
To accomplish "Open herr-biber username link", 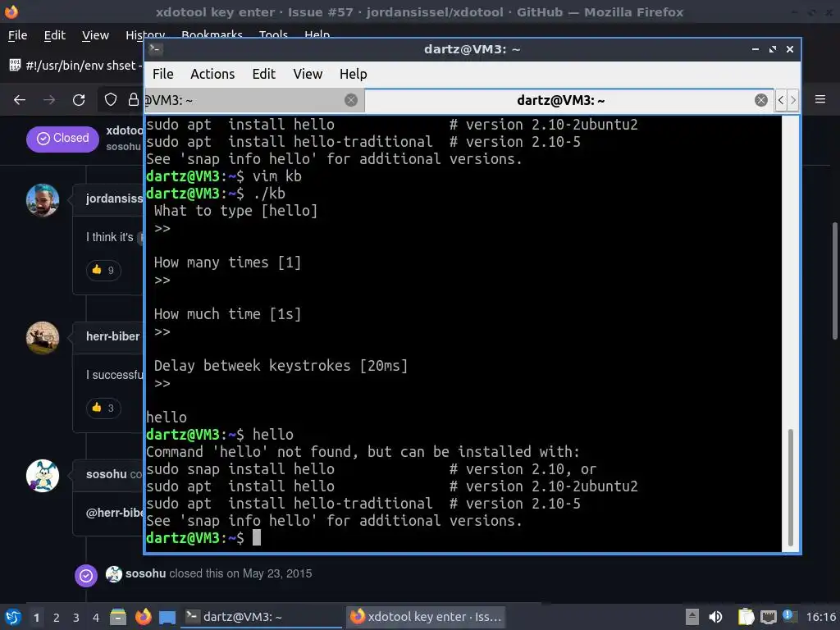I will pos(112,336).
